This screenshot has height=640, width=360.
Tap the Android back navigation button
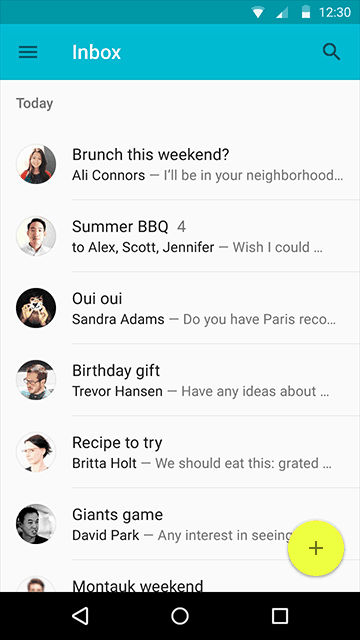point(80,616)
